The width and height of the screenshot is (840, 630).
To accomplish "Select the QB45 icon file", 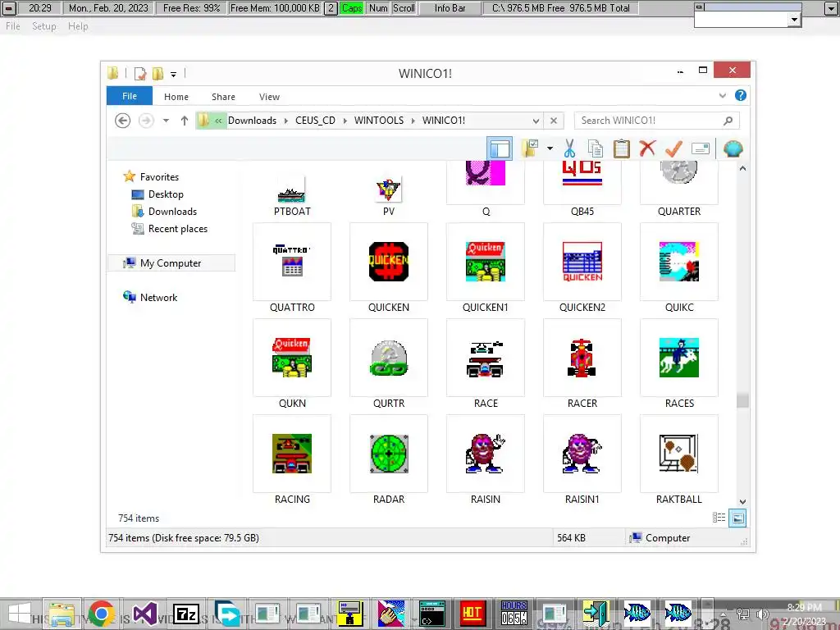I will pos(582,189).
